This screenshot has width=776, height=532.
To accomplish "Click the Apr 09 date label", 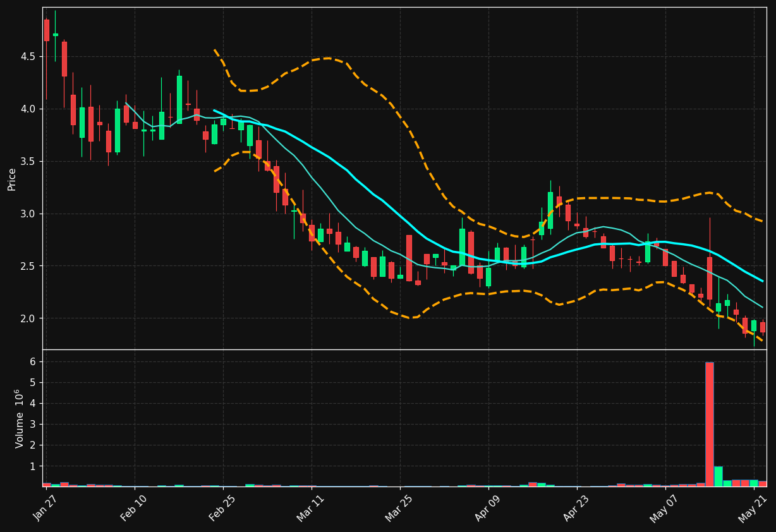I will 488,508.
